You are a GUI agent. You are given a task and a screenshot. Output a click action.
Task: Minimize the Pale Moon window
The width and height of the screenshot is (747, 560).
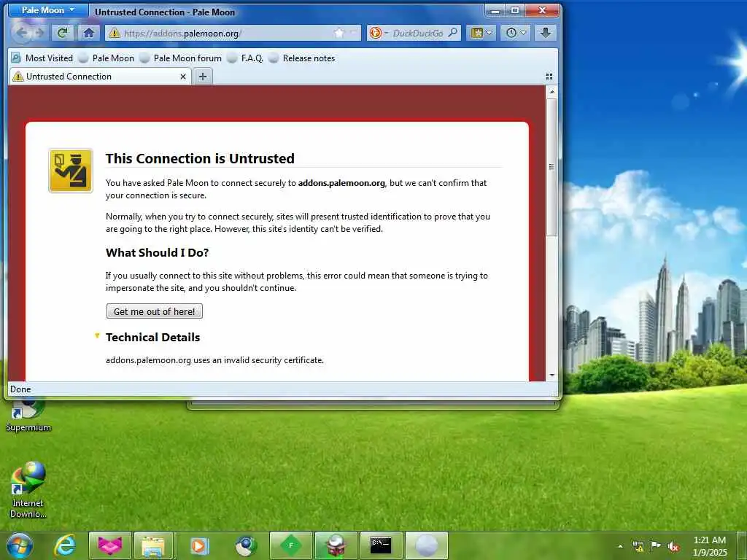coord(496,10)
